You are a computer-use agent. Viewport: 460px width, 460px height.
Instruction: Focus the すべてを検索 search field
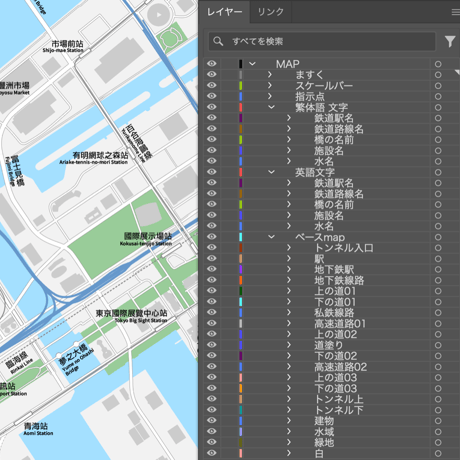(322, 41)
